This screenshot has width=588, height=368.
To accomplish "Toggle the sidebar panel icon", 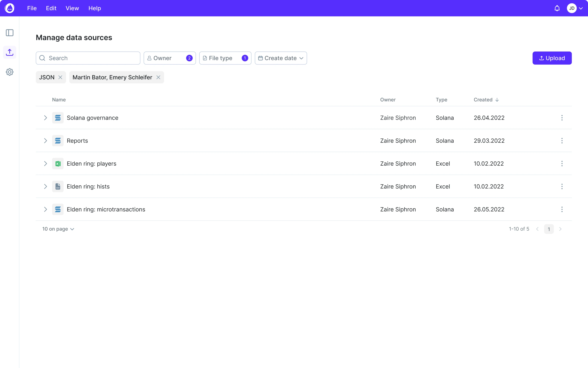I will coord(9,33).
